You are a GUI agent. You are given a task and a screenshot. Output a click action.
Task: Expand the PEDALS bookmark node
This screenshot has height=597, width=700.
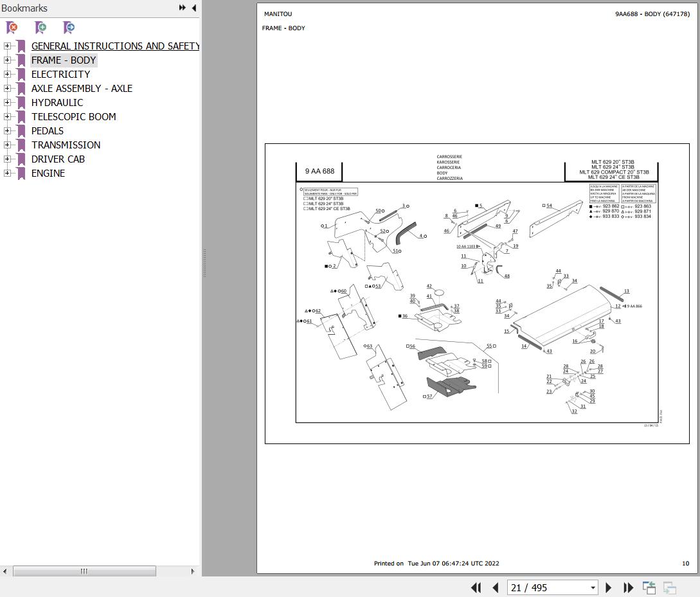pyautogui.click(x=7, y=130)
